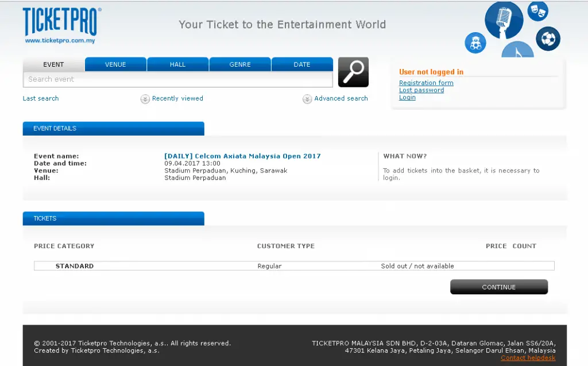The width and height of the screenshot is (588, 366).
Task: Open the Celcom Axiata Malaysia Open 2017 link
Action: coord(243,156)
